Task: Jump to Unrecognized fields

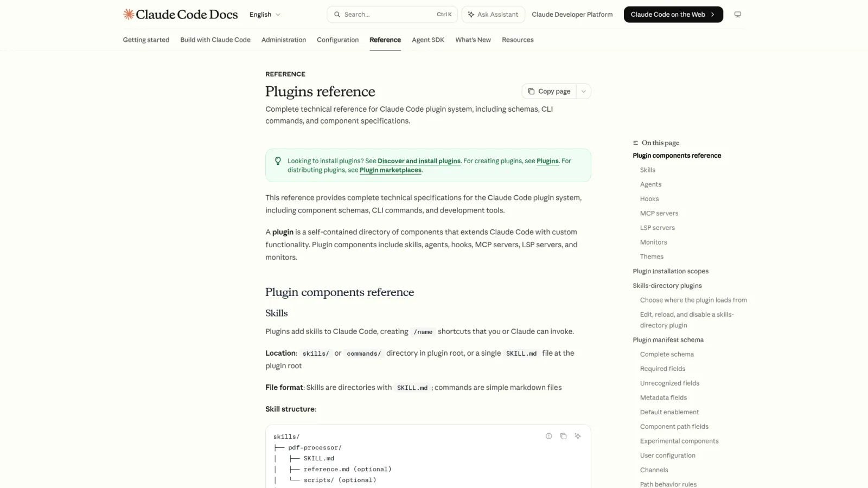Action: (669, 383)
